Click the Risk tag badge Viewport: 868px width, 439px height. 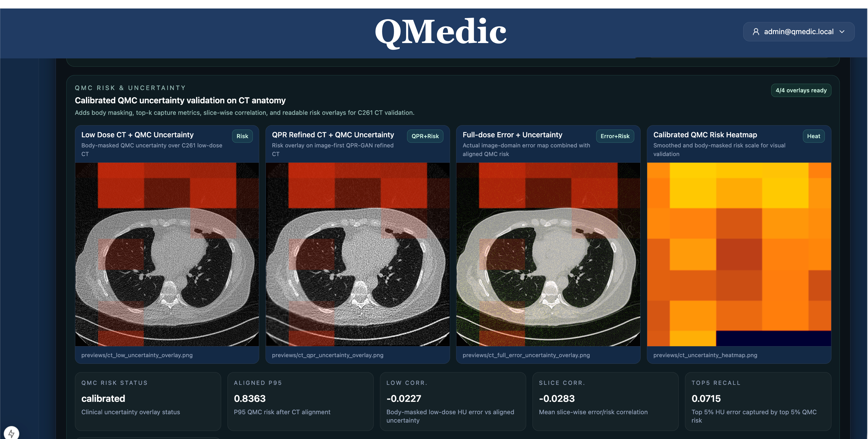click(x=242, y=136)
